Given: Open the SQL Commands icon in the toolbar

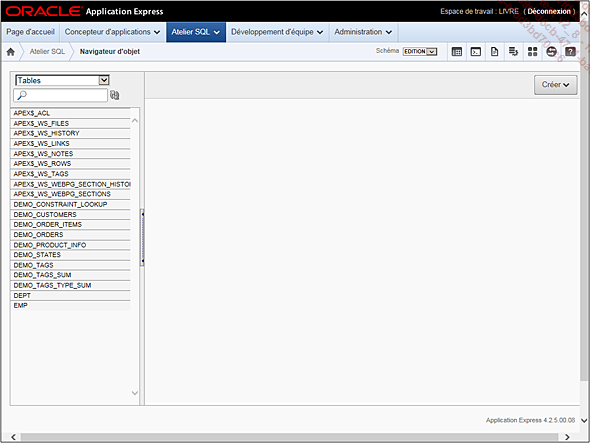Looking at the screenshot, I should pyautogui.click(x=476, y=52).
